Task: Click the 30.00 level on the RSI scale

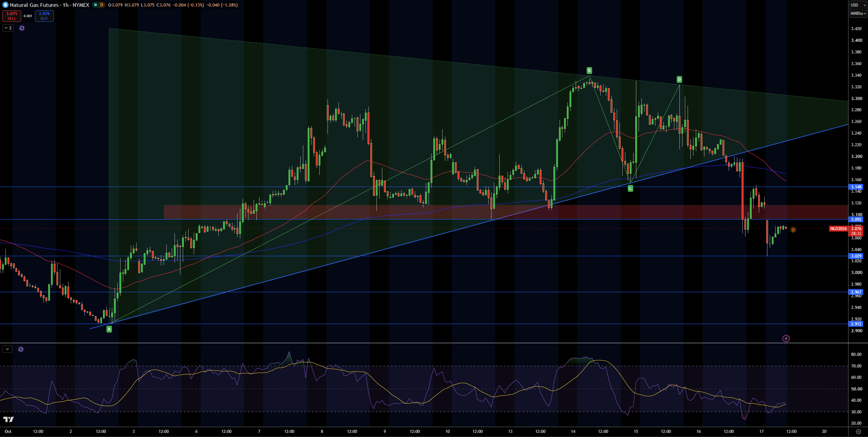Action: coord(856,412)
